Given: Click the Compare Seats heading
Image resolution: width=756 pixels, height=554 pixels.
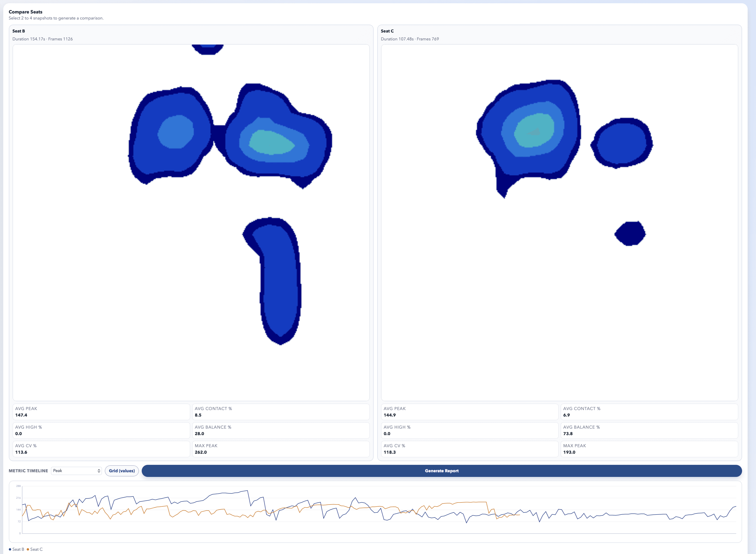Looking at the screenshot, I should click(x=26, y=12).
